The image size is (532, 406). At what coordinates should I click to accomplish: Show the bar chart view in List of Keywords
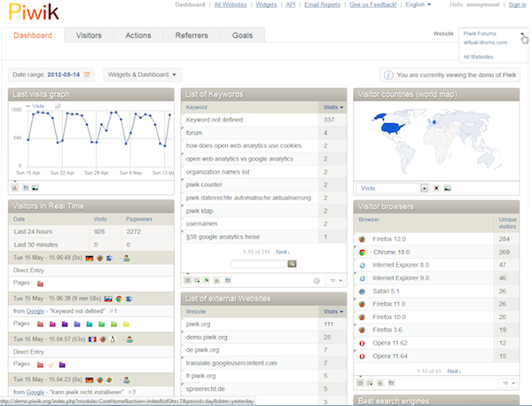click(217, 280)
